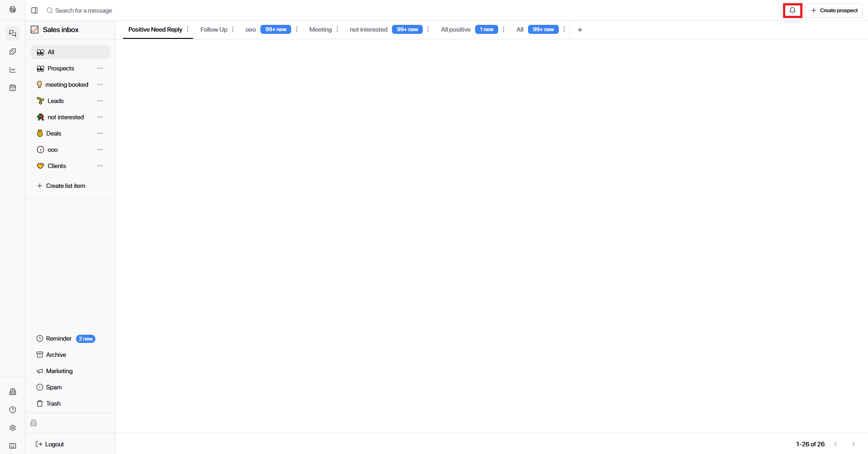The width and height of the screenshot is (868, 454).
Task: Click the Logout button
Action: [50, 444]
